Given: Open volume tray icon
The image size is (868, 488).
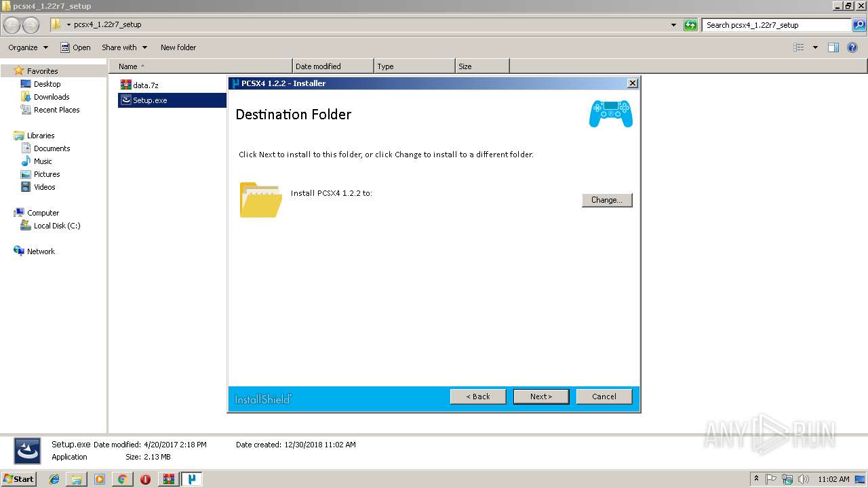Looking at the screenshot, I should 804,479.
